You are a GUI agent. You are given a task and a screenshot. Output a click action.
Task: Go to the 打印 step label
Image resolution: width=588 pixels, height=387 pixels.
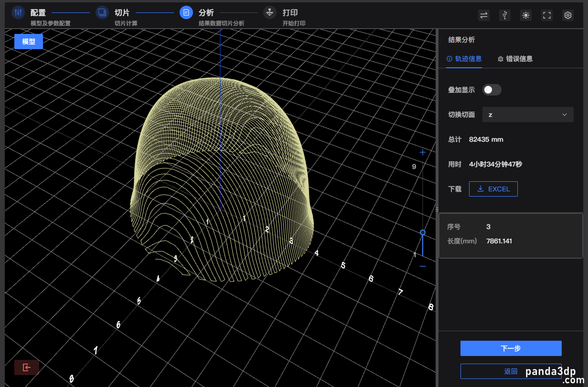click(290, 13)
